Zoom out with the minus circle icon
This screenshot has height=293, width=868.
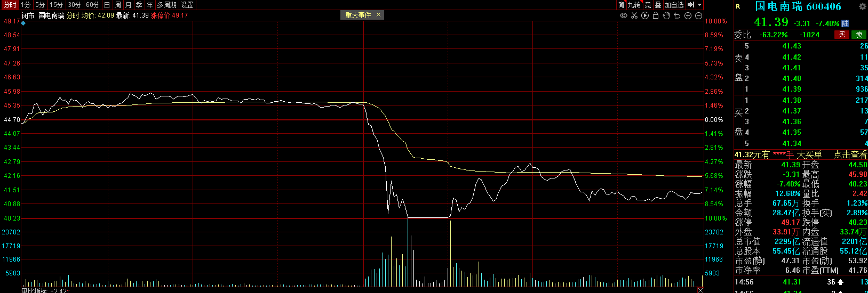pos(698,15)
